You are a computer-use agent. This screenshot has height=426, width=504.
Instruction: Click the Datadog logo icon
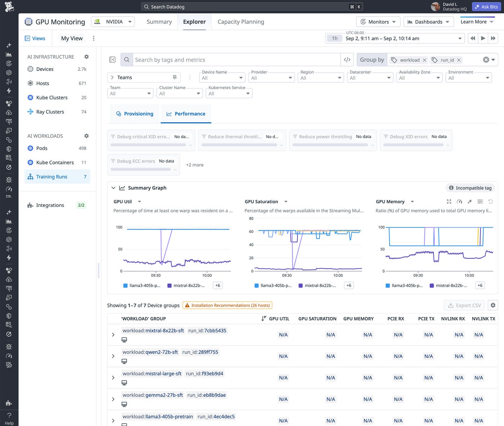point(9,6)
